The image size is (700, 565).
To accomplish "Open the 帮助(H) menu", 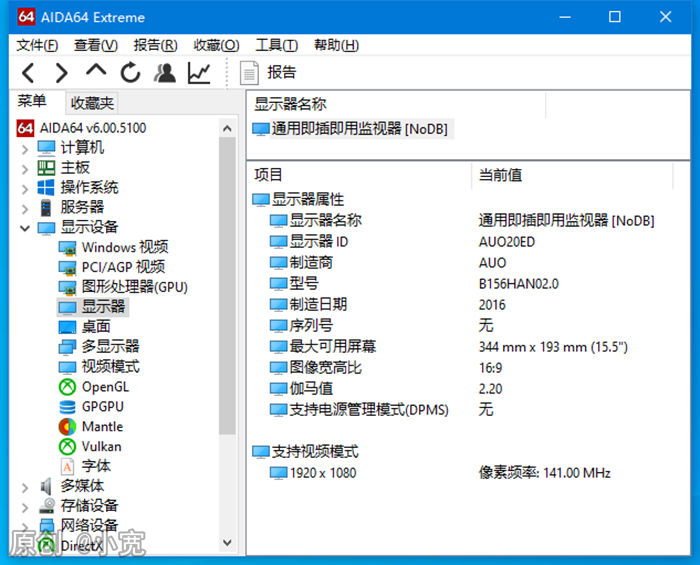I will coord(336,45).
